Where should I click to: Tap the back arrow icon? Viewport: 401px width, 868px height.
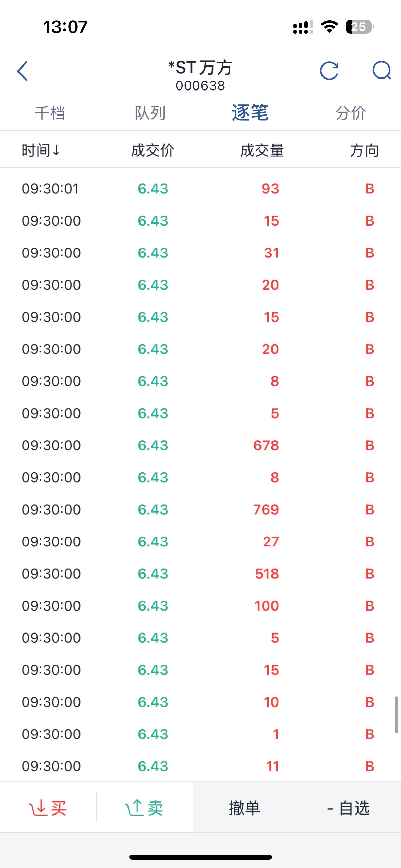pos(23,71)
